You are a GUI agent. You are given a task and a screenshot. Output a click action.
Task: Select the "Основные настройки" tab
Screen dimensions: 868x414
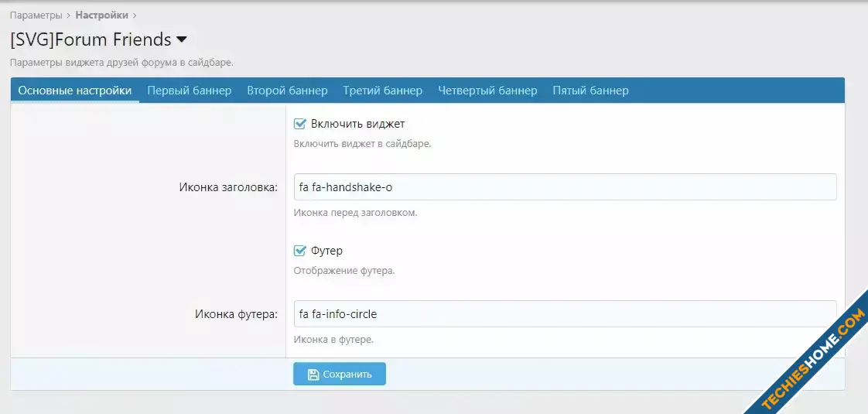click(75, 91)
